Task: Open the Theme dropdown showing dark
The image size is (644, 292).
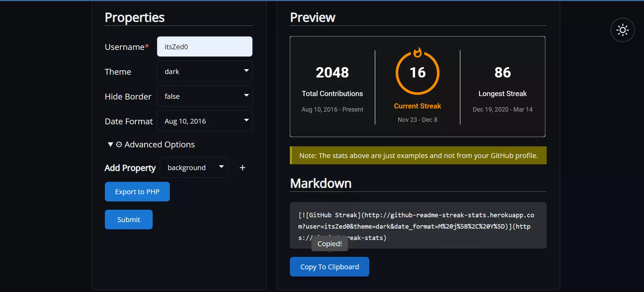Action: pos(205,71)
